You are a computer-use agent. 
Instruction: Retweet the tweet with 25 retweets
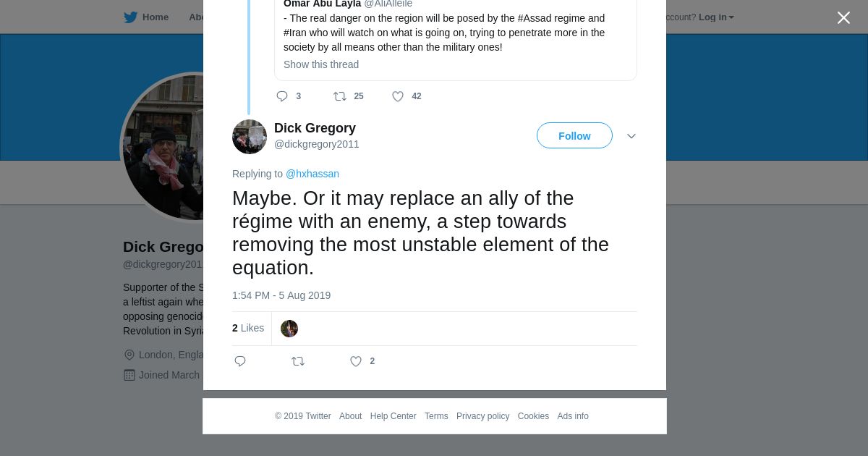[340, 96]
